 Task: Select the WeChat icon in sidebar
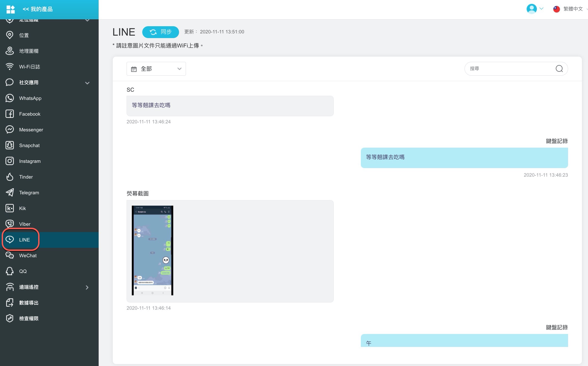pyautogui.click(x=10, y=255)
